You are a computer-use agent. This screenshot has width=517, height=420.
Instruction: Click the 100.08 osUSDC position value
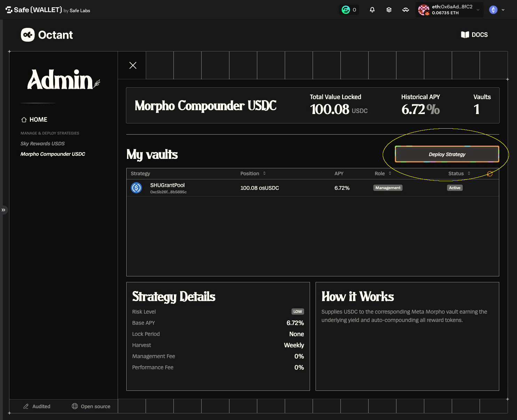260,188
